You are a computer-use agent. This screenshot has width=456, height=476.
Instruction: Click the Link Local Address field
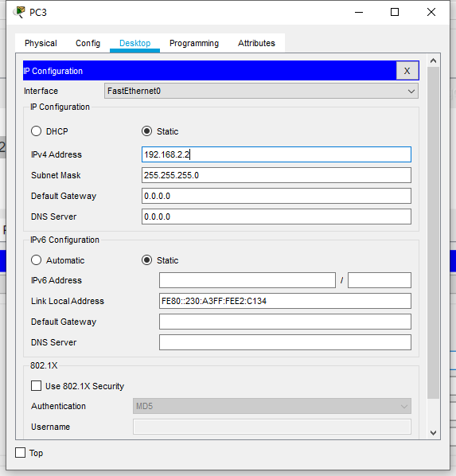point(285,301)
